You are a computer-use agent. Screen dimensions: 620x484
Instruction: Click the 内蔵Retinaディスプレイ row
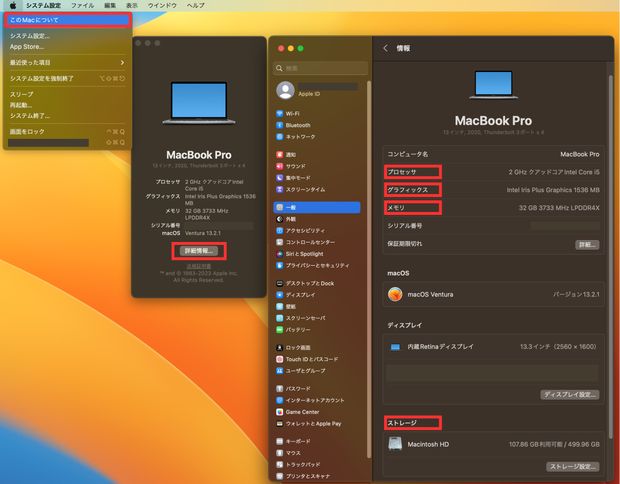(x=493, y=346)
